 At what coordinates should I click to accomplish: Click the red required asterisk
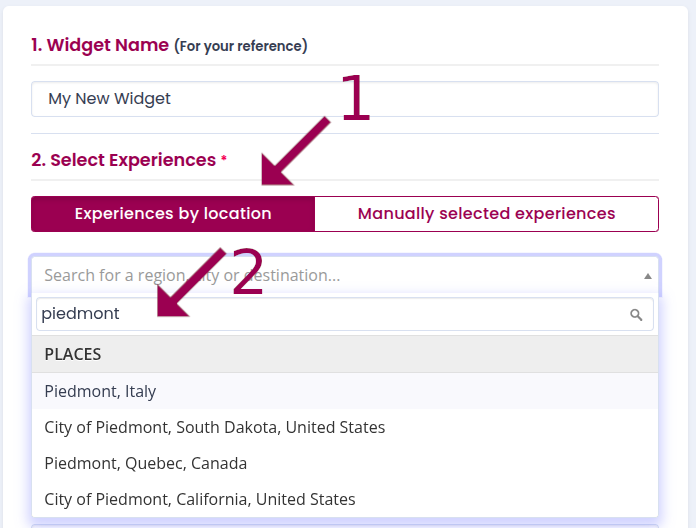click(x=224, y=160)
